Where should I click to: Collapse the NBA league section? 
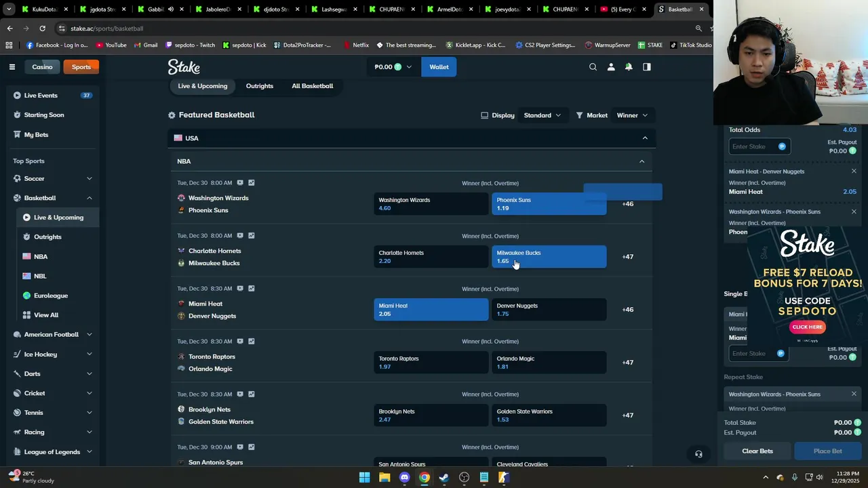(x=642, y=161)
